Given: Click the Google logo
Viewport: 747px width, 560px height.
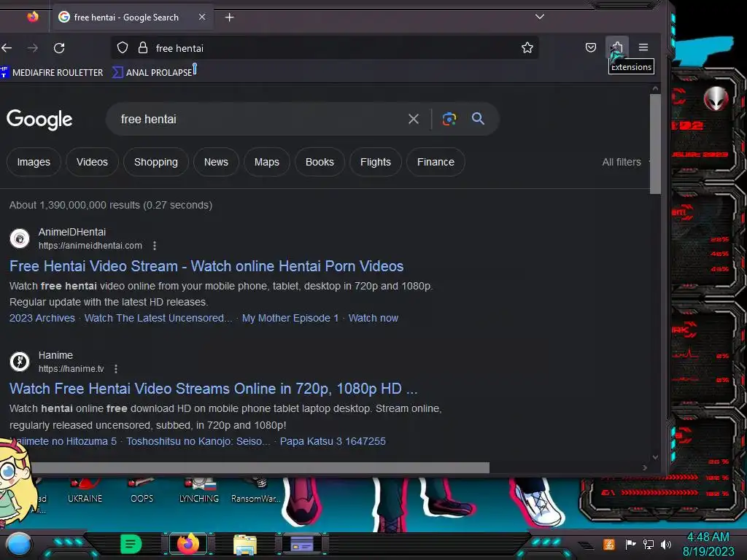Looking at the screenshot, I should (x=39, y=119).
